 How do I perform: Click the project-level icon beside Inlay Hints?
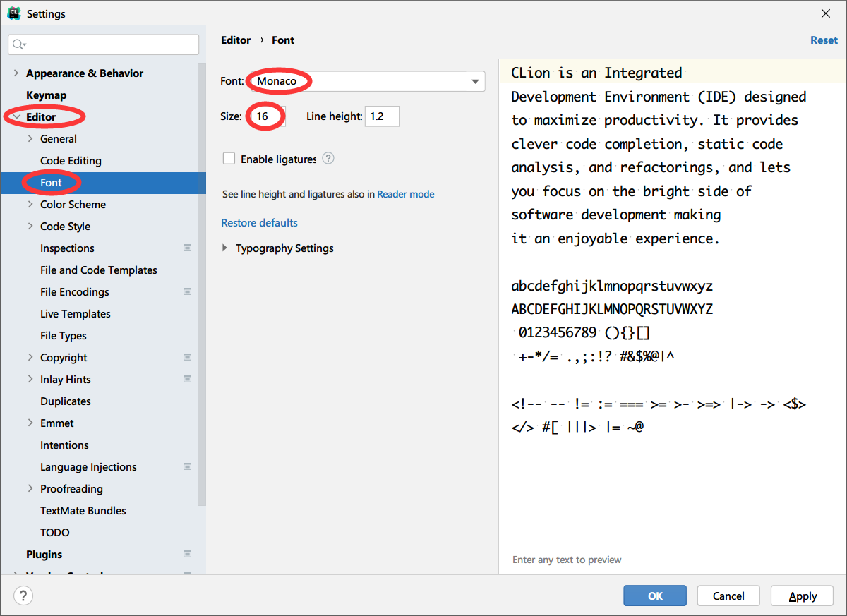187,380
